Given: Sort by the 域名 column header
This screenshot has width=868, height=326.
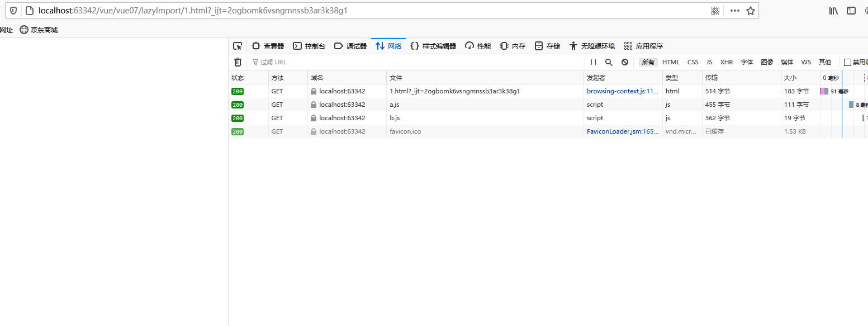Looking at the screenshot, I should (x=347, y=78).
